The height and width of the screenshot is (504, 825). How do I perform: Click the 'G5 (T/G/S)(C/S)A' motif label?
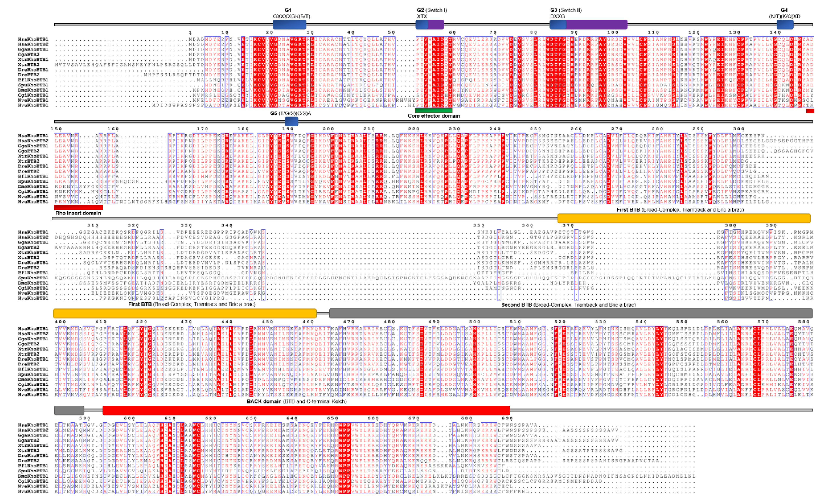(x=290, y=113)
